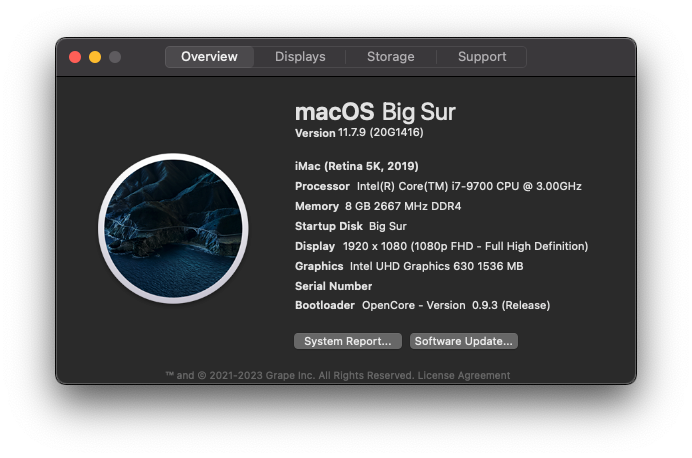The height and width of the screenshot is (458, 692).
Task: Click the iMac (Retina 5K, 2019) model name
Action: click(x=357, y=166)
